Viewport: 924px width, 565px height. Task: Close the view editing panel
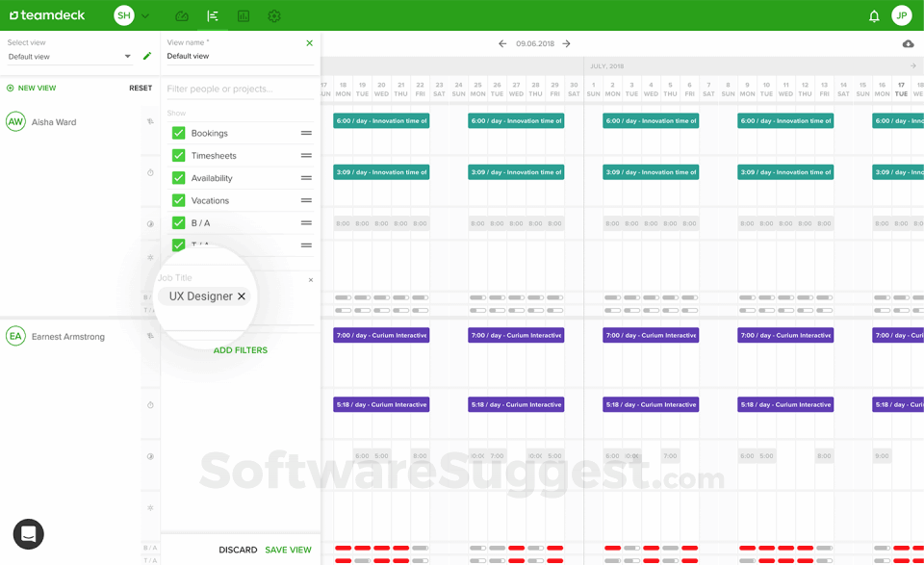pyautogui.click(x=309, y=43)
